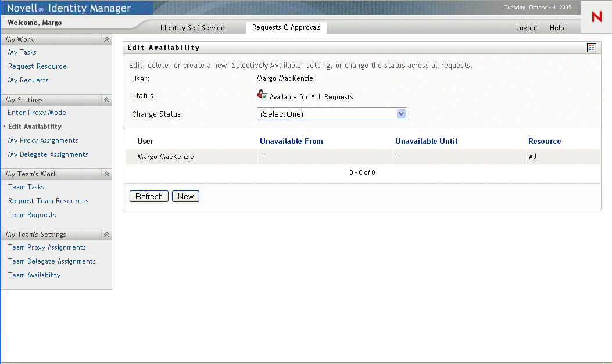
Task: Click the Tuesday, October 4, 2005 date
Action: point(538,8)
